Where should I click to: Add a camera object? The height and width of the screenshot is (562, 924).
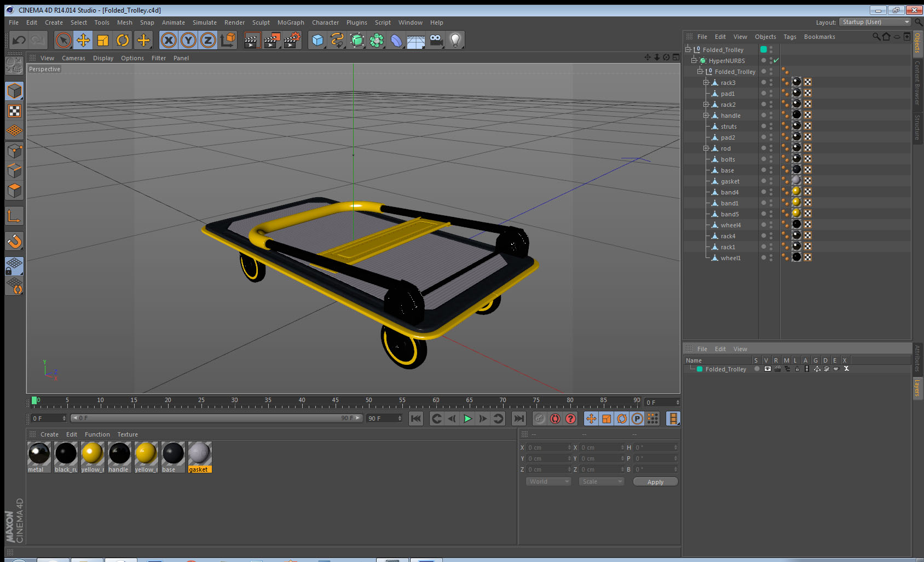click(x=436, y=40)
